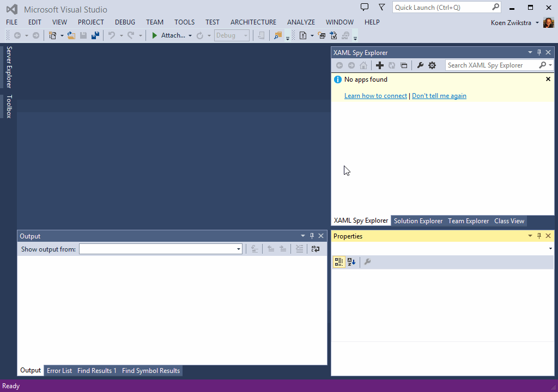Screen dimensions: 558x392
Task: Switch to Error List tab
Action: [x=59, y=371]
